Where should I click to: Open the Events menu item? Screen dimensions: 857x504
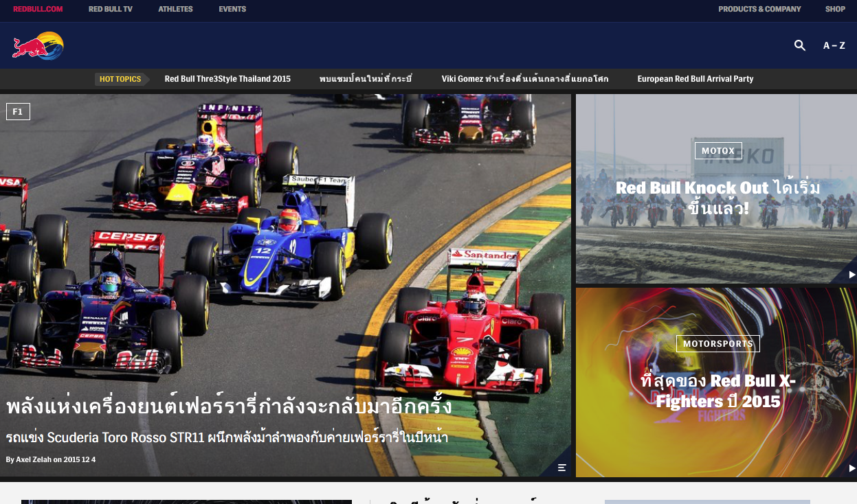232,9
